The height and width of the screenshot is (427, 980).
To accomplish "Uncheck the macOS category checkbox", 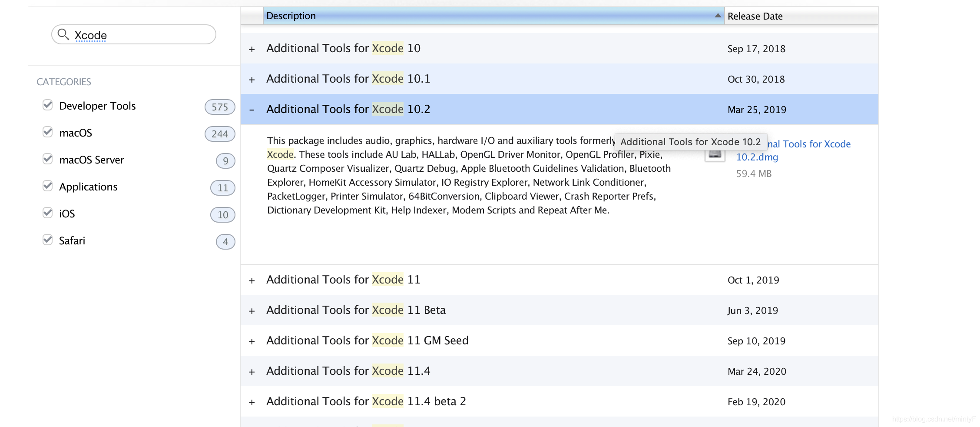I will coord(48,132).
